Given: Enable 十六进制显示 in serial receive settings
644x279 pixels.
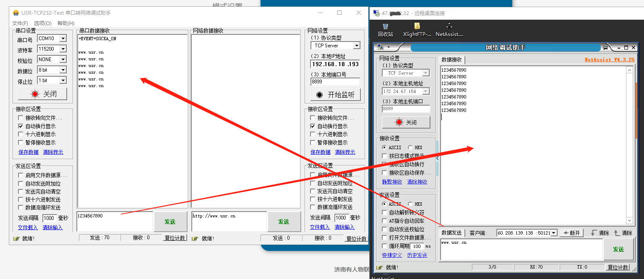Looking at the screenshot, I should 21,134.
